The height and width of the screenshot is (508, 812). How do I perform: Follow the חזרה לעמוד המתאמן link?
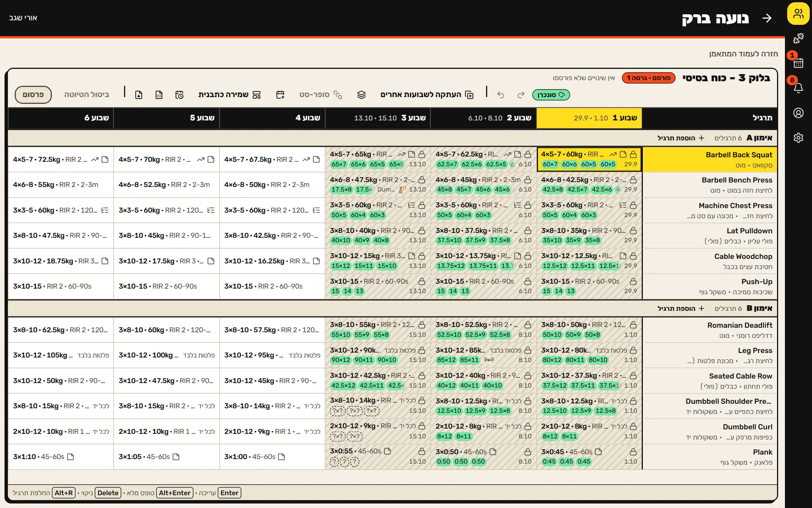pos(743,54)
